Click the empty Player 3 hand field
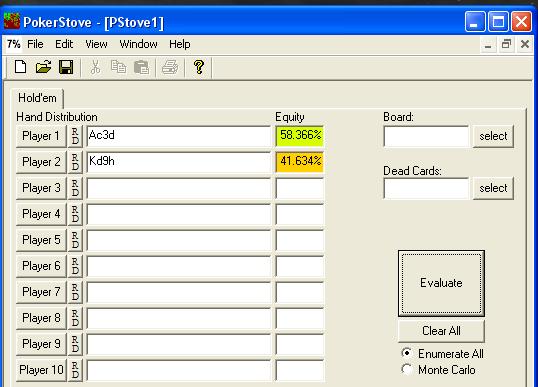Image resolution: width=538 pixels, height=387 pixels. 178,188
